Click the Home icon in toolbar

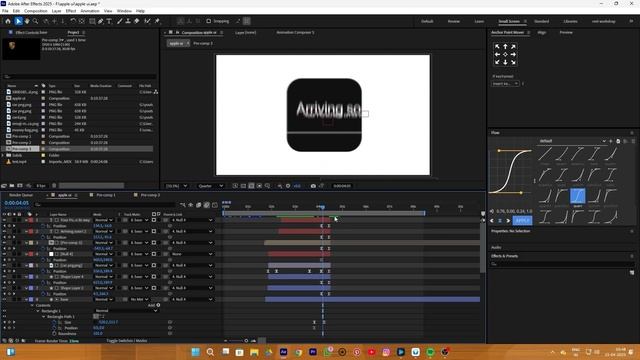[8, 21]
